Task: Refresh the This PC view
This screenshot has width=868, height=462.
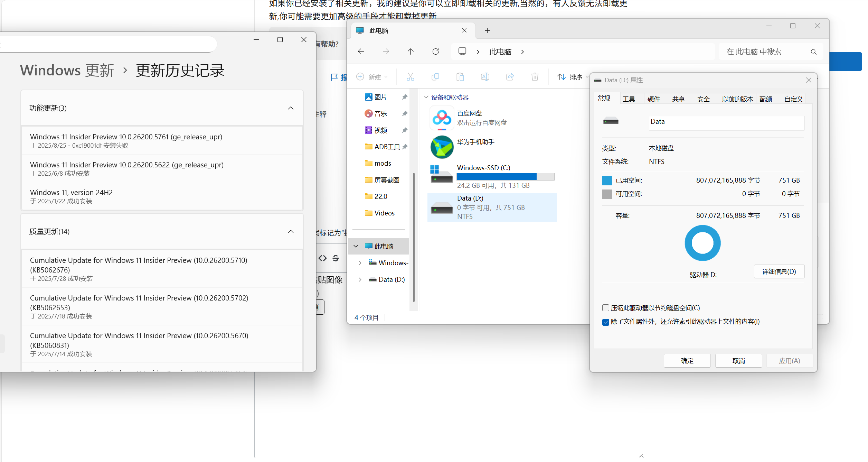Action: 436,52
